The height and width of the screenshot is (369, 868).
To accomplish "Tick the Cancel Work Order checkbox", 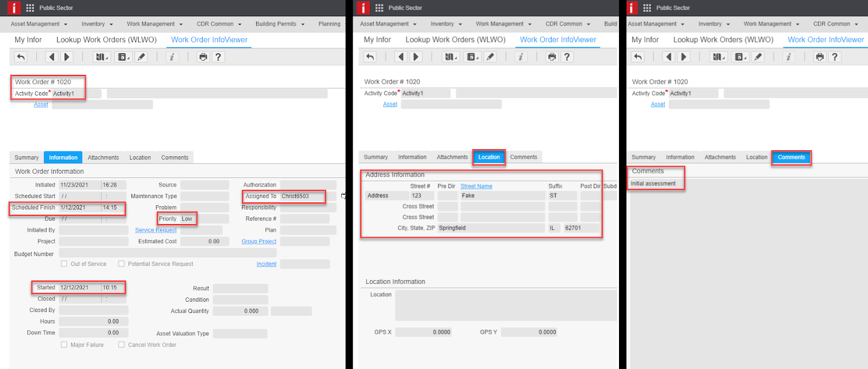I will coord(122,345).
